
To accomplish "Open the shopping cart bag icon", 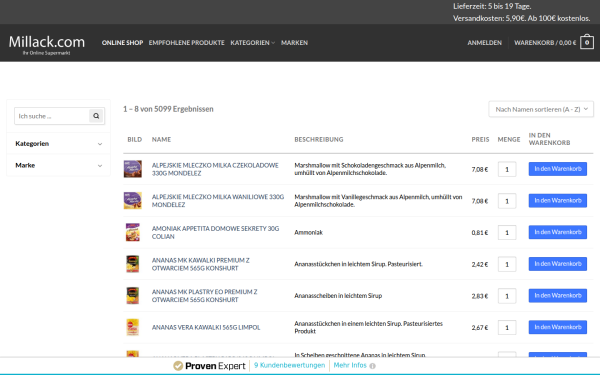I will pyautogui.click(x=587, y=42).
